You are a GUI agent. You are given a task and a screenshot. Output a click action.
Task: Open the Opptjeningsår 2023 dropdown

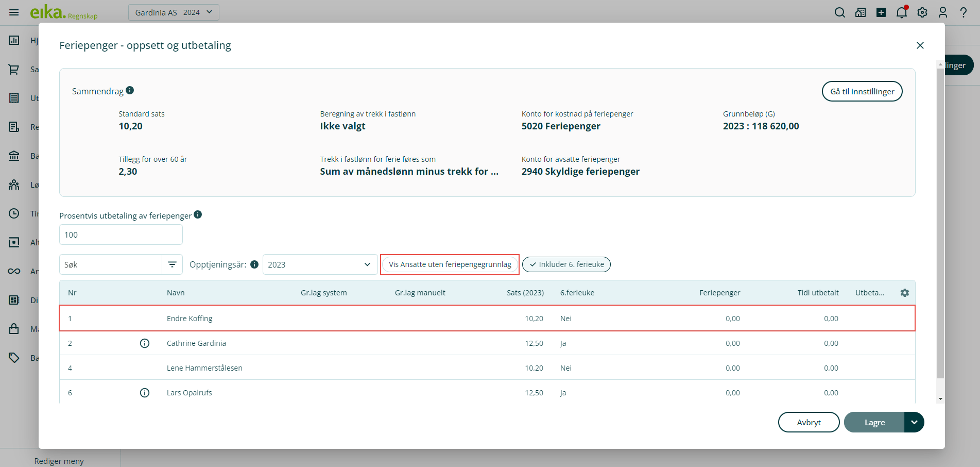click(319, 264)
